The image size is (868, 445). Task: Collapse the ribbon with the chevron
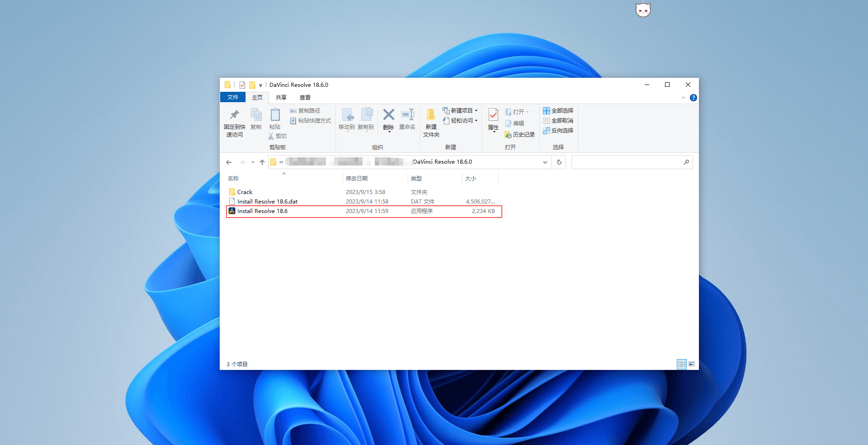(x=684, y=98)
